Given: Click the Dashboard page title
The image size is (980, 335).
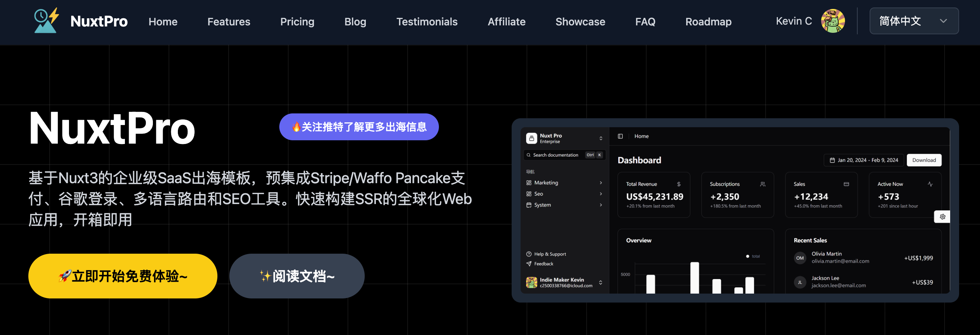Looking at the screenshot, I should [x=639, y=160].
